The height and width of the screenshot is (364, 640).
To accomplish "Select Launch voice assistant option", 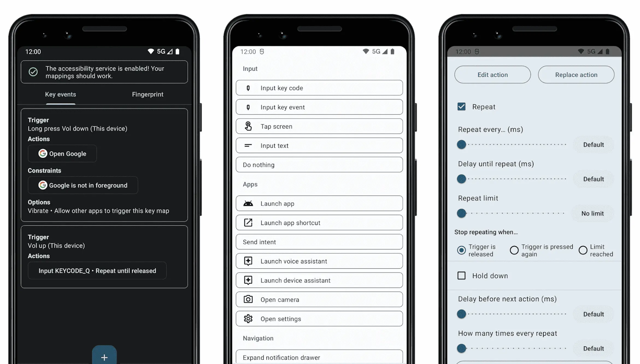I will [319, 261].
